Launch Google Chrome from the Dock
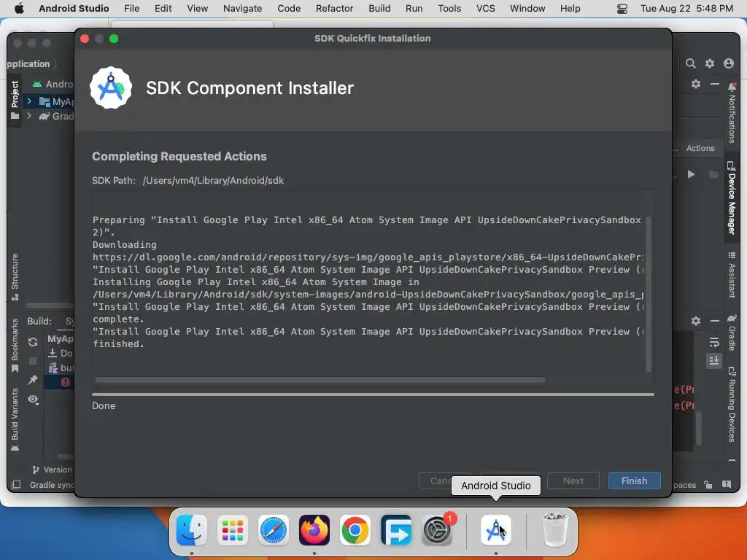The image size is (747, 560). (x=355, y=530)
